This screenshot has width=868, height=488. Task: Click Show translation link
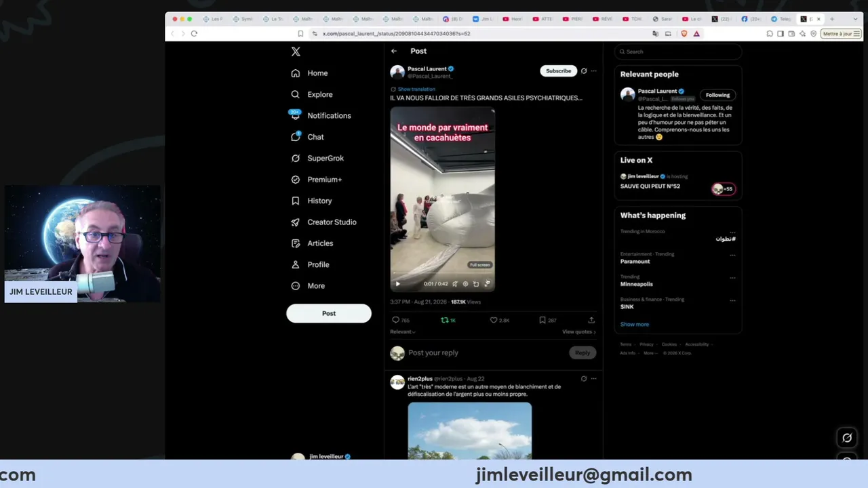click(x=416, y=89)
